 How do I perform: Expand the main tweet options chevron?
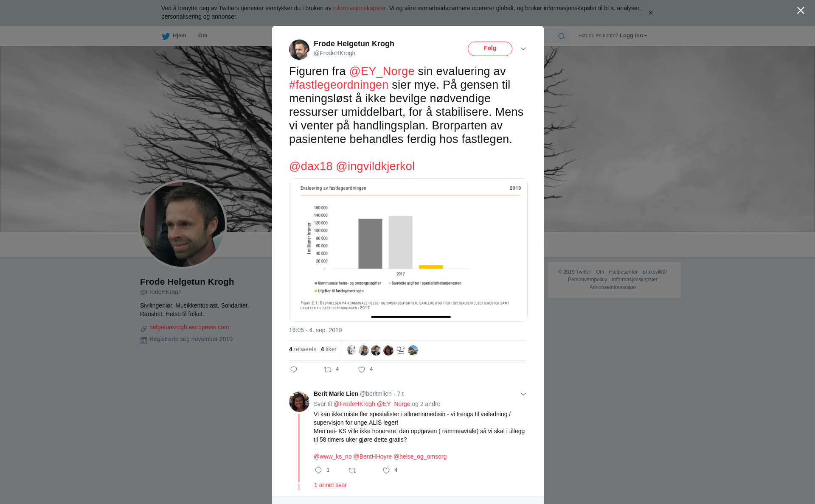click(x=523, y=49)
